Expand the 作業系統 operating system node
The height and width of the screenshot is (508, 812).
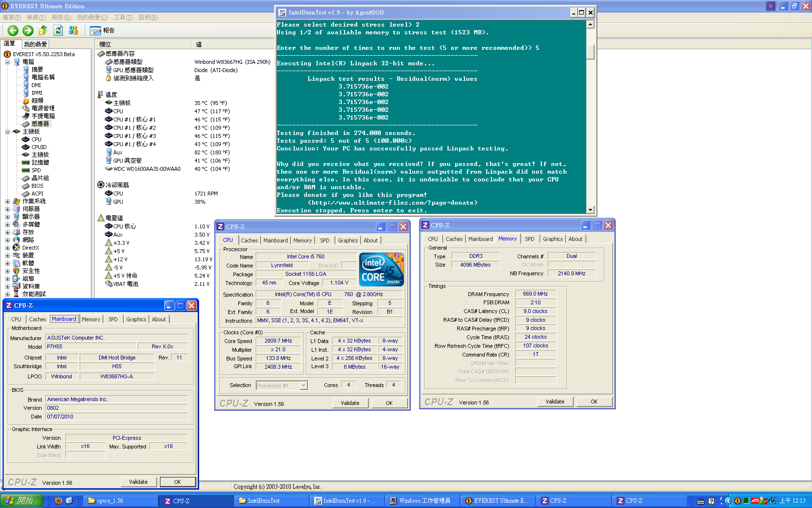[x=7, y=201]
